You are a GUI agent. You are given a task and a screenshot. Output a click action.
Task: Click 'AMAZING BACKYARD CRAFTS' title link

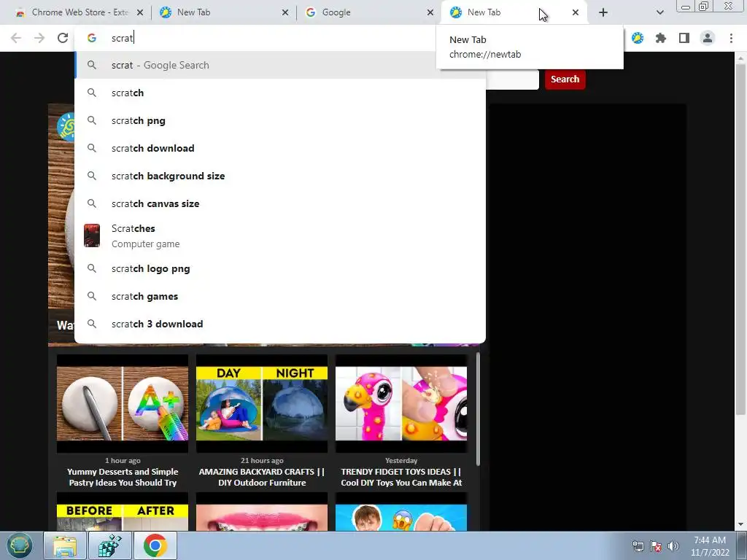(x=262, y=477)
